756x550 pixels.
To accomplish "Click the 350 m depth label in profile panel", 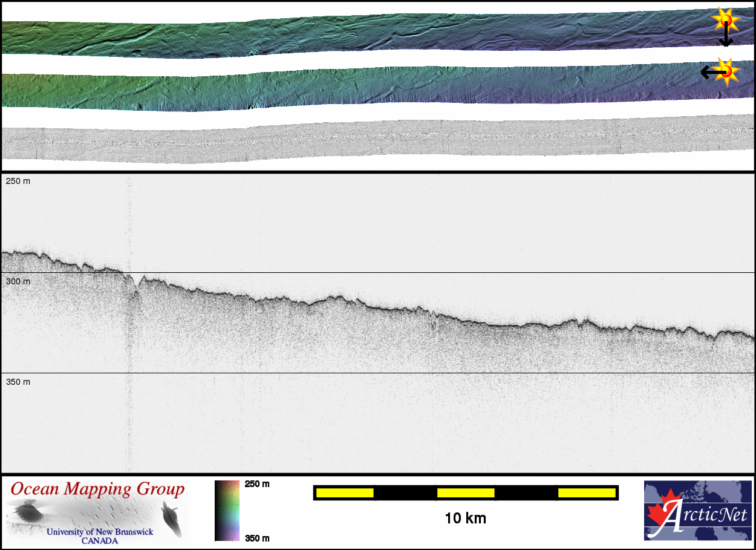I will pos(18,382).
